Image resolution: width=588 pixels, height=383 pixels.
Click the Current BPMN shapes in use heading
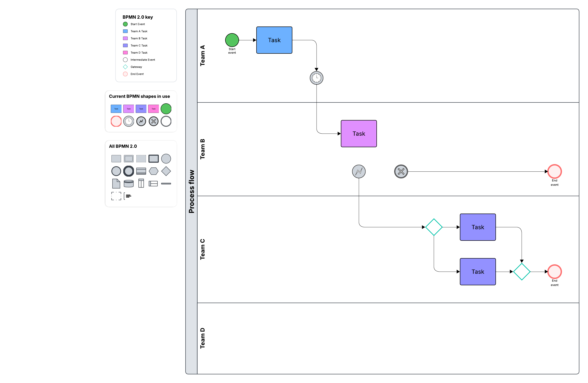tap(139, 96)
